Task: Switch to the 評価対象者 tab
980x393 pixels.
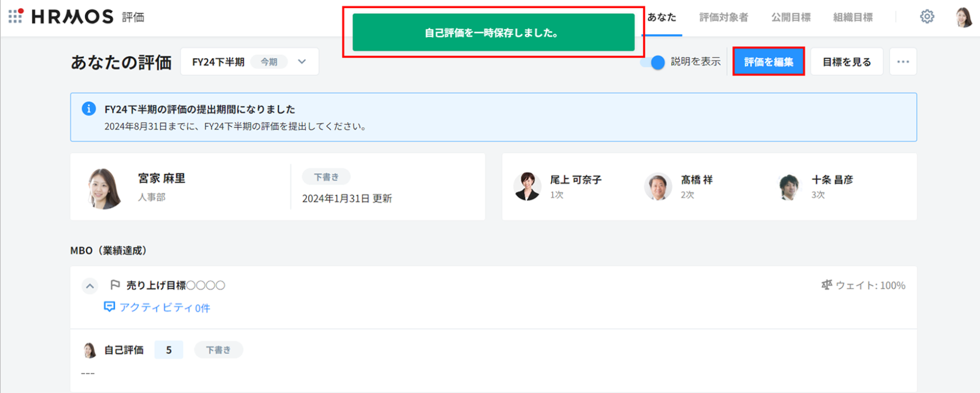Action: 723,18
